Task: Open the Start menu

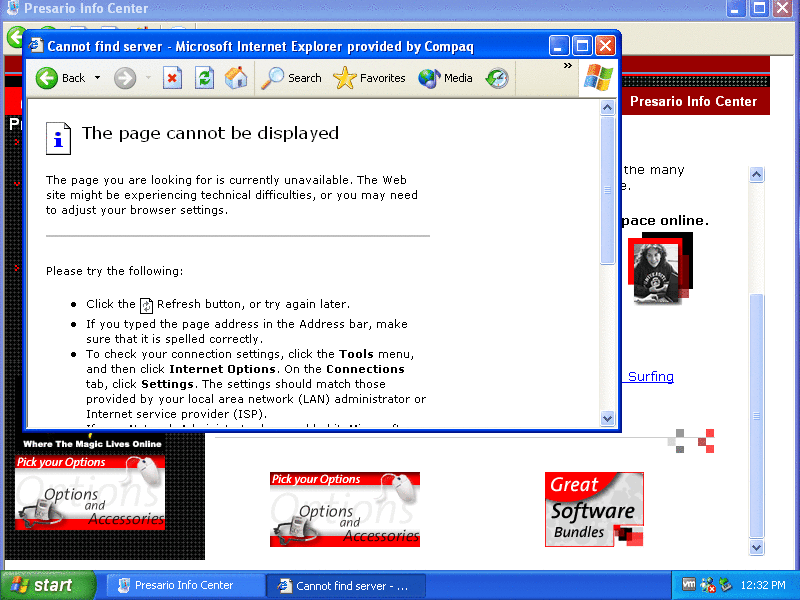Action: coord(48,585)
